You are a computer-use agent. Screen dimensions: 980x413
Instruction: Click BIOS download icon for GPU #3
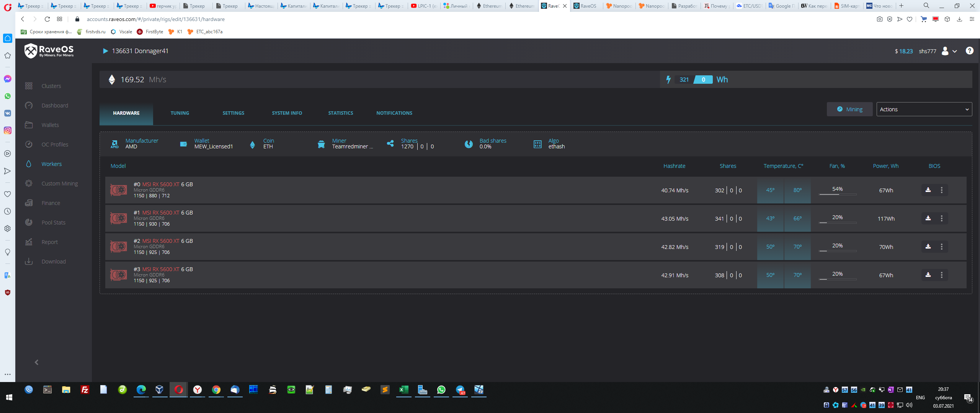click(928, 275)
